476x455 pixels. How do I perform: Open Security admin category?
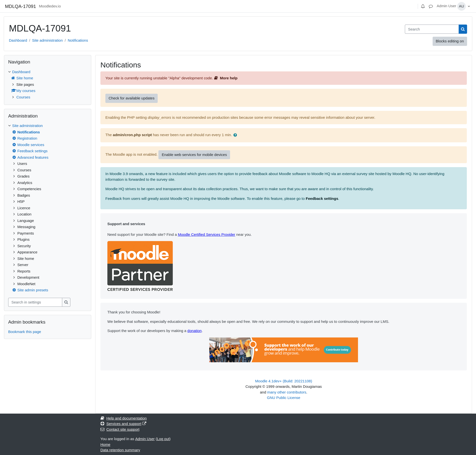[24, 246]
